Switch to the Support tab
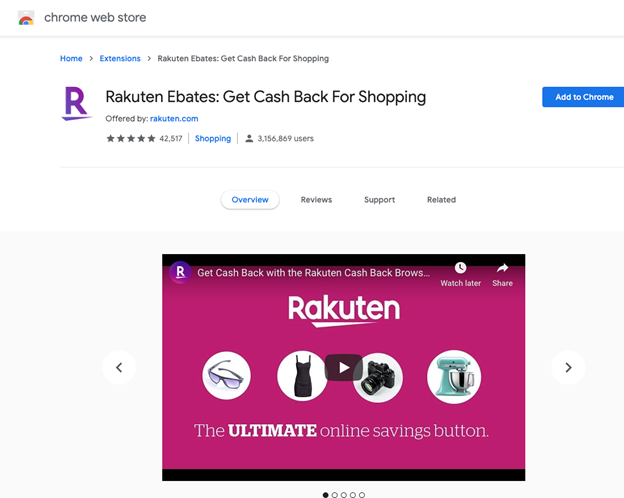The height and width of the screenshot is (498, 624). click(x=380, y=200)
